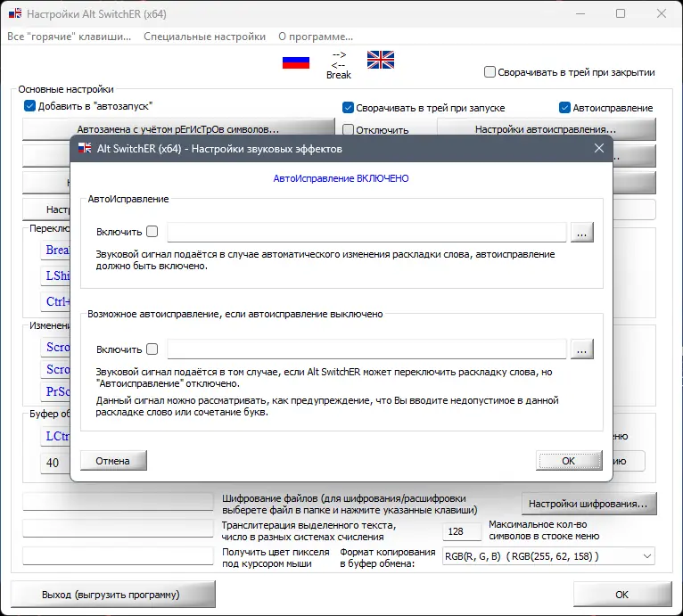The image size is (683, 616).
Task: Click the transliteration hotkey field
Action: pyautogui.click(x=118, y=528)
